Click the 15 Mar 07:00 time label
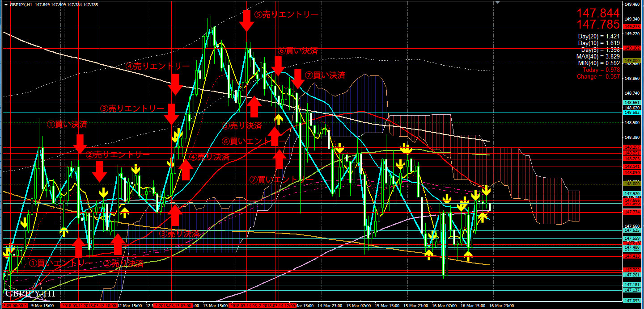644x309 pixels. tap(359, 306)
